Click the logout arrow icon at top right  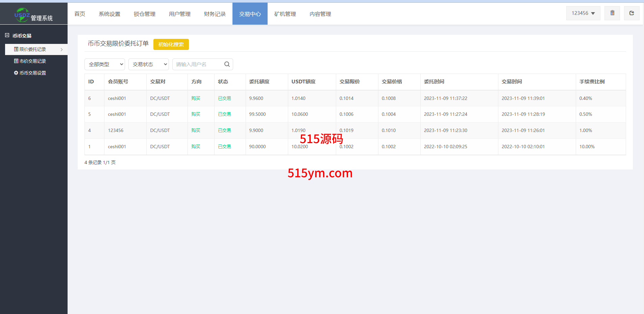[631, 13]
